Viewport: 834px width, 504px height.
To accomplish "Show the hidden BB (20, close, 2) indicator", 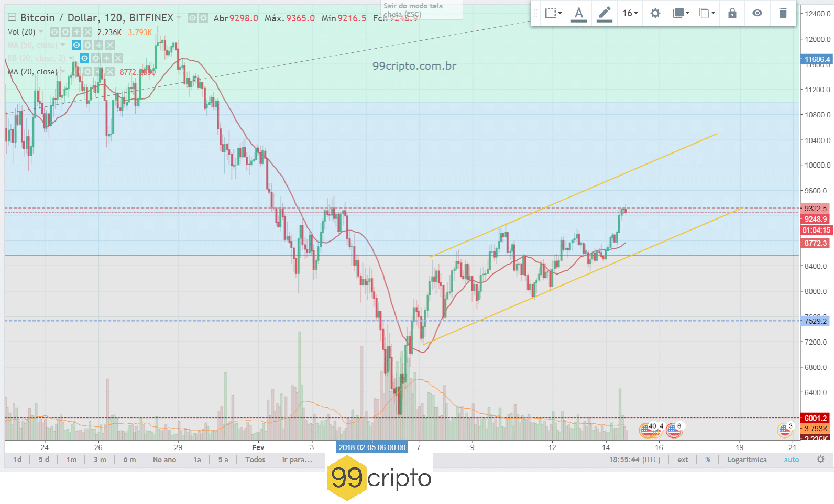I will 84,58.
